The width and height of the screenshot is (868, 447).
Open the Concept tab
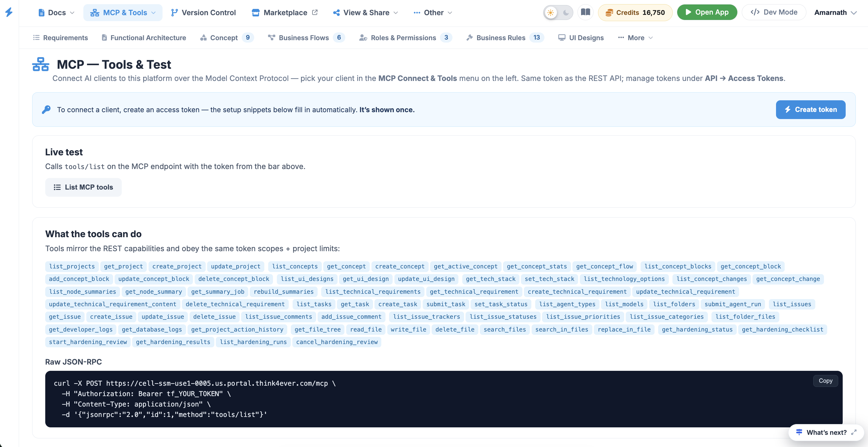tap(227, 38)
